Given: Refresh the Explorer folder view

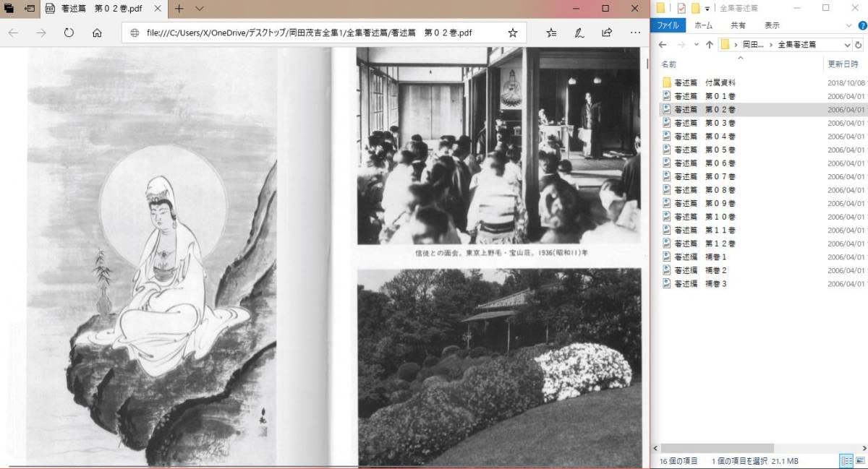Looking at the screenshot, I should pyautogui.click(x=859, y=44).
